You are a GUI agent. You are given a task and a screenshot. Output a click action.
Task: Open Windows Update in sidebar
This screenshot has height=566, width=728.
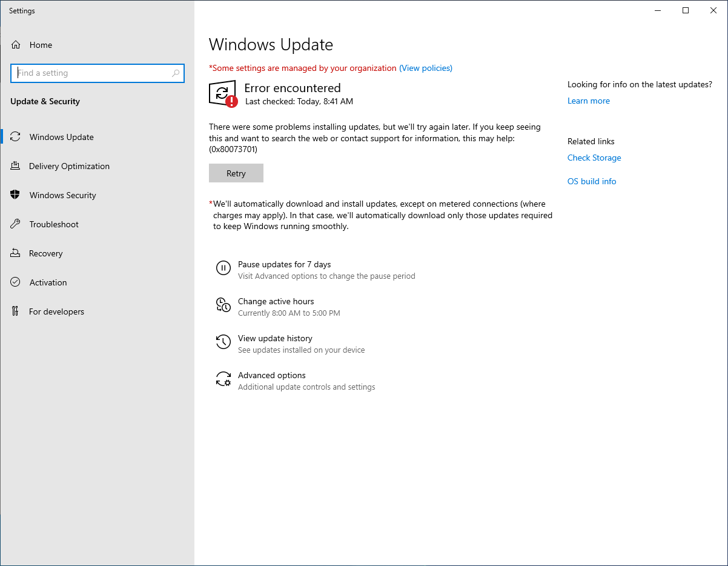click(97, 137)
